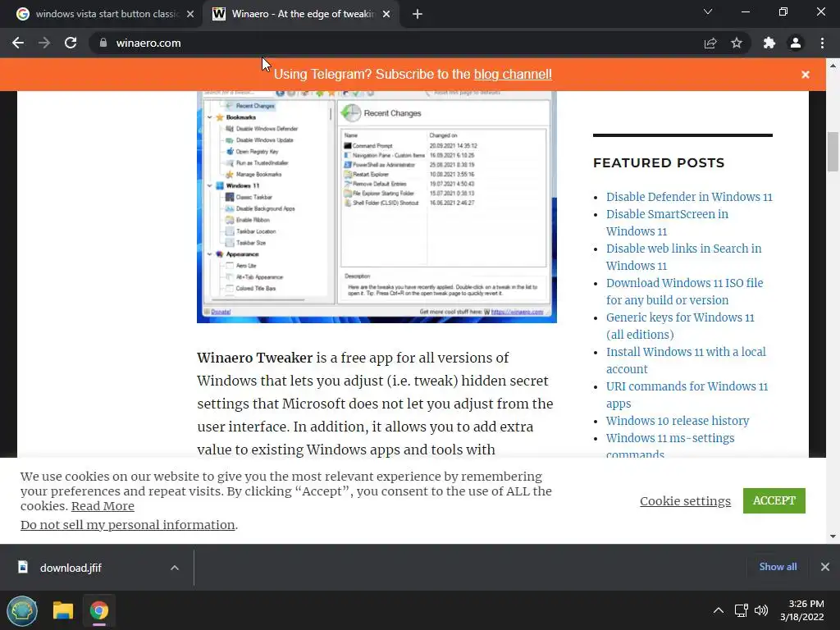840x630 pixels.
Task: Click the Chrome taskbar icon
Action: [99, 610]
